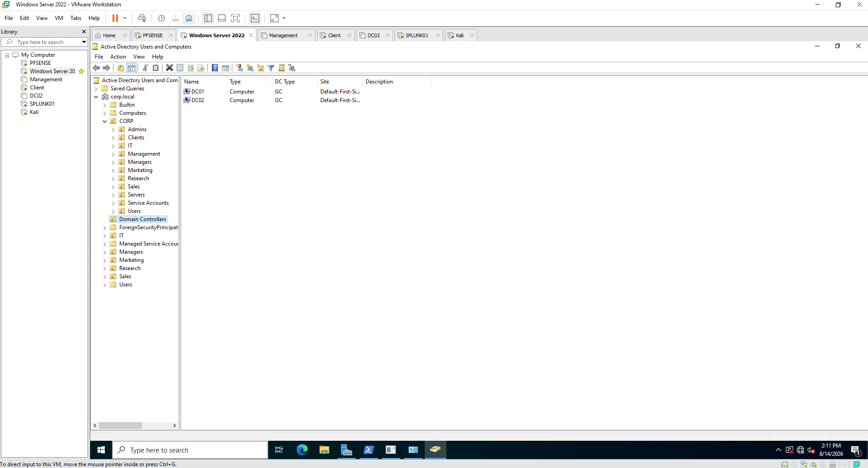868x468 pixels.
Task: Click the Cut scissors icon
Action: click(145, 68)
